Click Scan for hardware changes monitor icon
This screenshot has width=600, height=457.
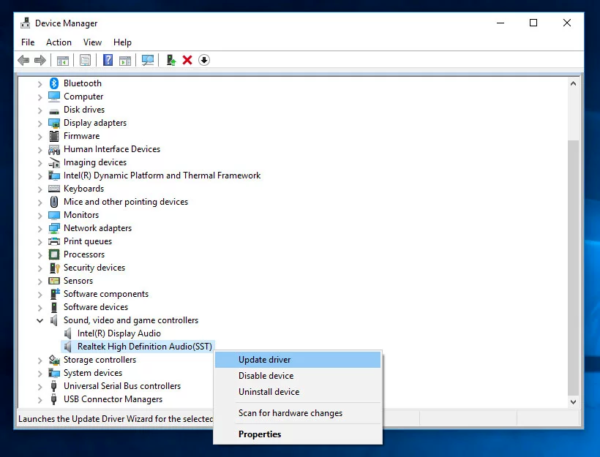pyautogui.click(x=148, y=60)
